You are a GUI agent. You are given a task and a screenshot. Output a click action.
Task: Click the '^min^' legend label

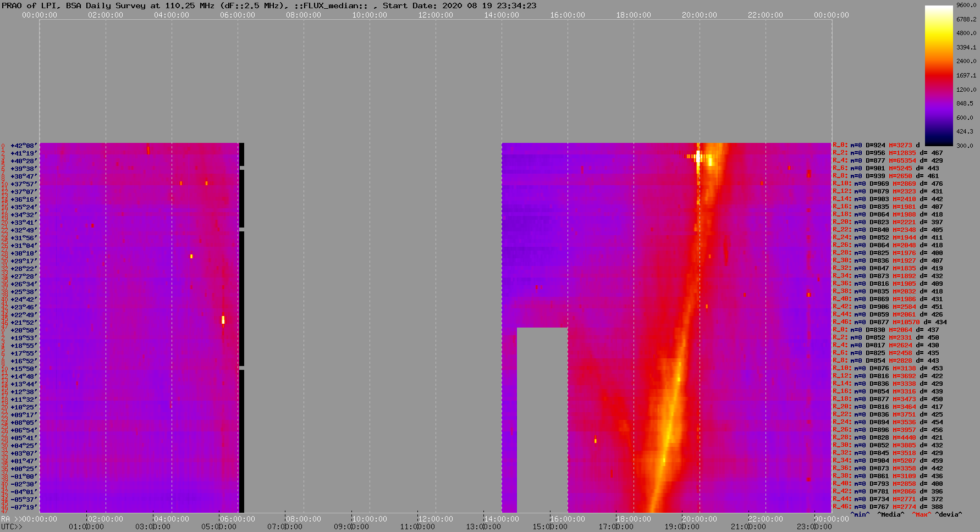click(x=860, y=514)
